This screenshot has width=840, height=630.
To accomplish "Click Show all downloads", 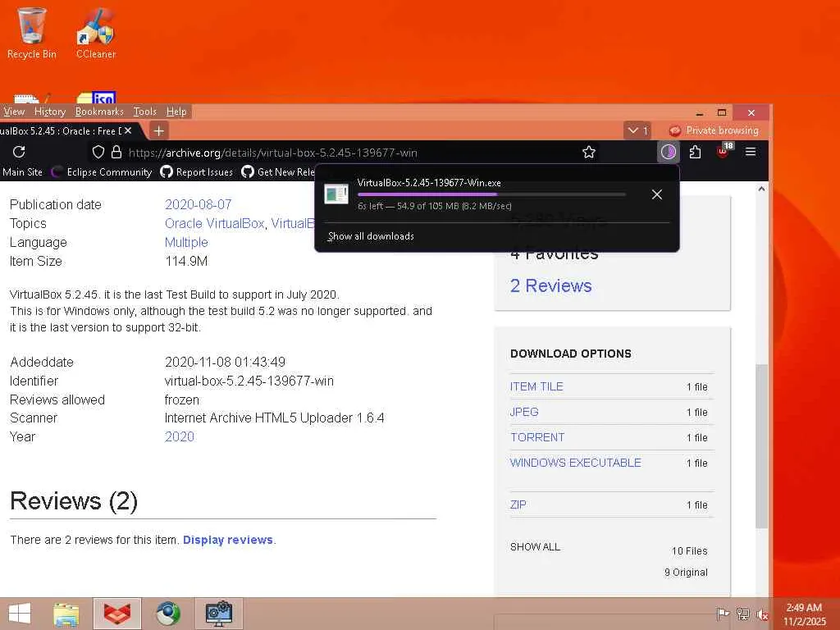I will pyautogui.click(x=371, y=236).
